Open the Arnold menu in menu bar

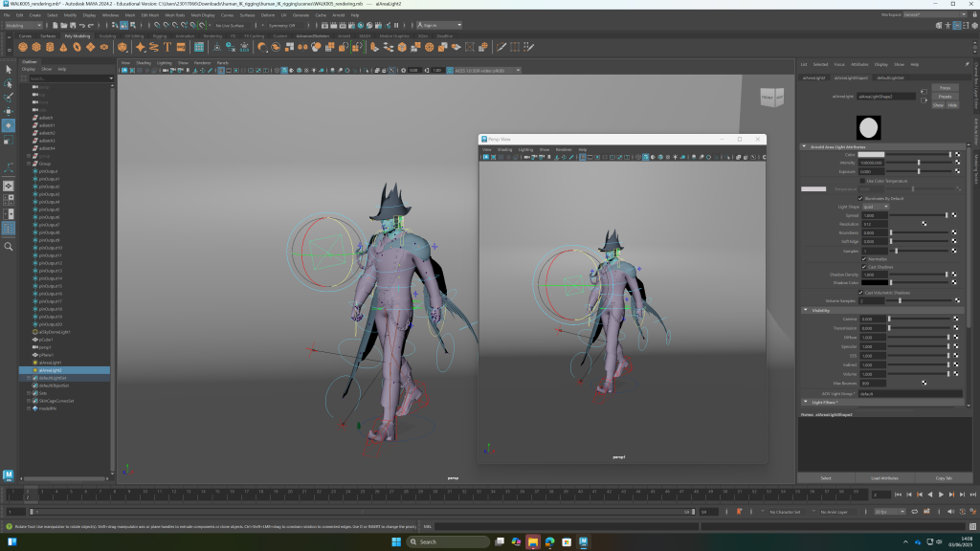pos(338,15)
